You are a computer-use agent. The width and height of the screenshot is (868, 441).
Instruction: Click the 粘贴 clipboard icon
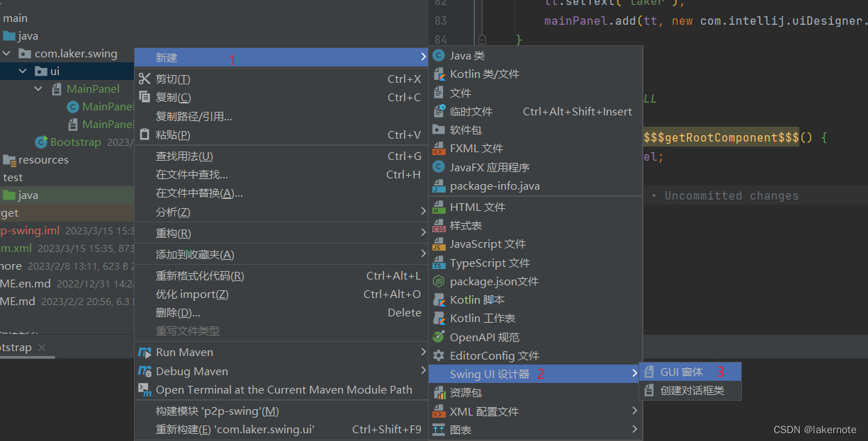point(145,134)
